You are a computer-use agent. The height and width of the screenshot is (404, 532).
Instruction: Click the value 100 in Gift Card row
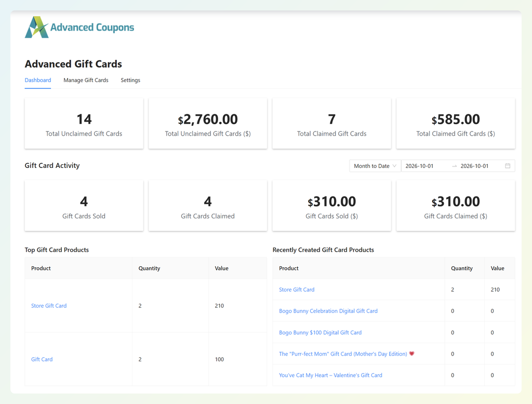tap(219, 359)
